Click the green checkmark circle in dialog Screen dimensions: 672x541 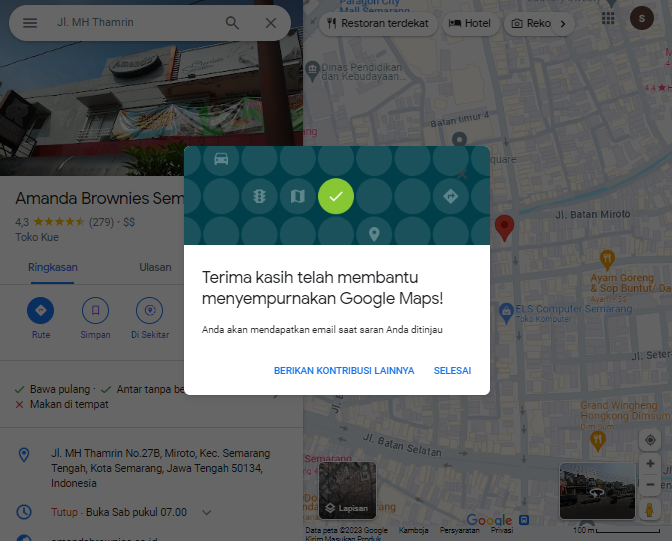coord(336,196)
